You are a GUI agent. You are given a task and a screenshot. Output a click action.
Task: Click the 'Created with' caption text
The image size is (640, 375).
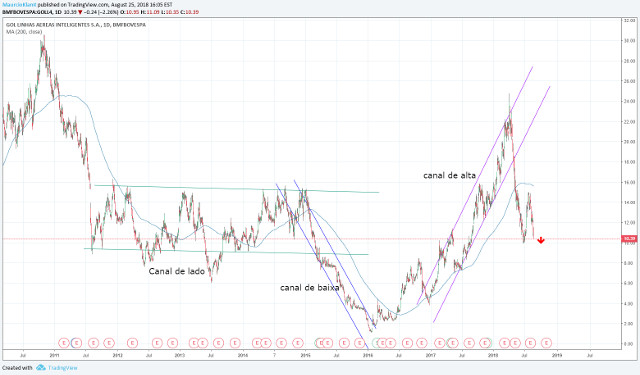click(x=17, y=368)
